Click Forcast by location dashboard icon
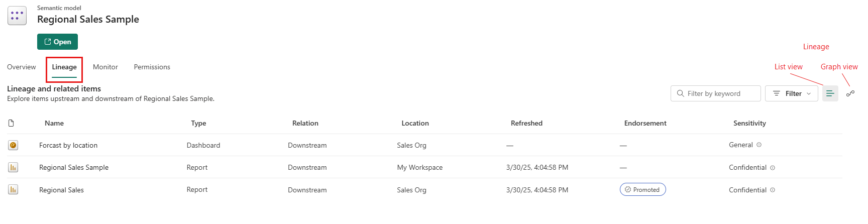Screen dimensions: 868x224 (13, 145)
